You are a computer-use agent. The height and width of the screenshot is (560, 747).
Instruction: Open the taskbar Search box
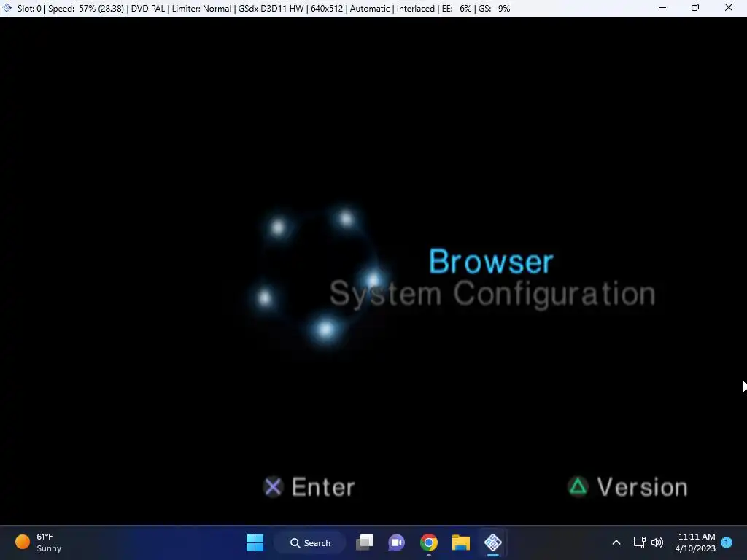coord(310,542)
